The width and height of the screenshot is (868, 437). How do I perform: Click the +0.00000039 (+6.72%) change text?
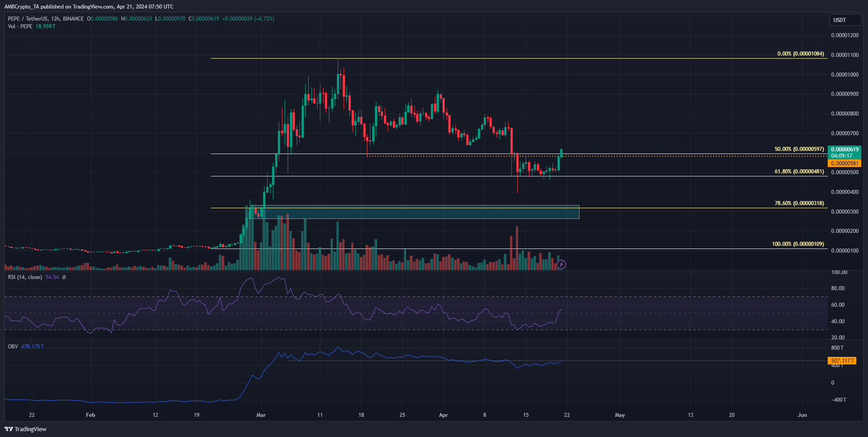[248, 19]
